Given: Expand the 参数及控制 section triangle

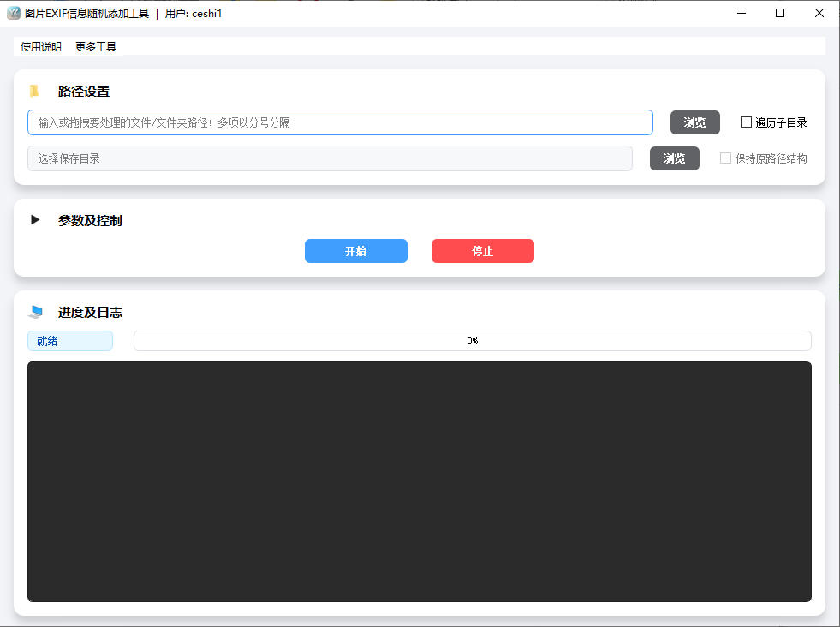Looking at the screenshot, I should point(35,220).
